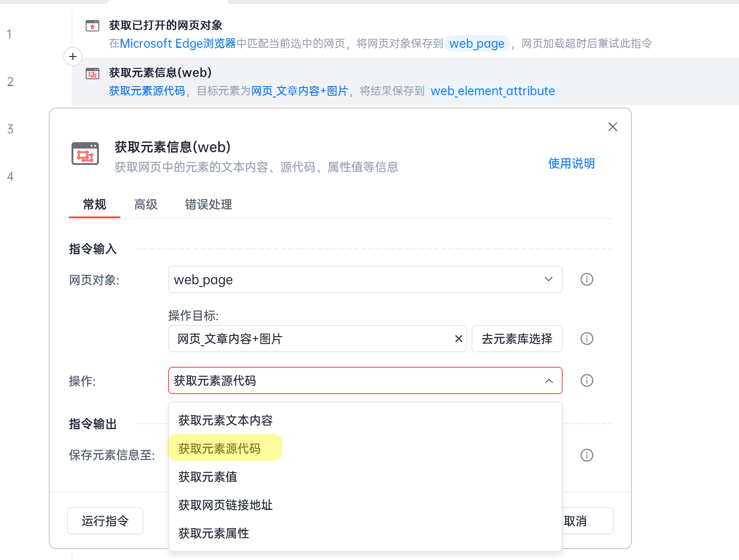
Task: Collapse the 获取元素源代码 操作 dropdown
Action: coord(549,380)
